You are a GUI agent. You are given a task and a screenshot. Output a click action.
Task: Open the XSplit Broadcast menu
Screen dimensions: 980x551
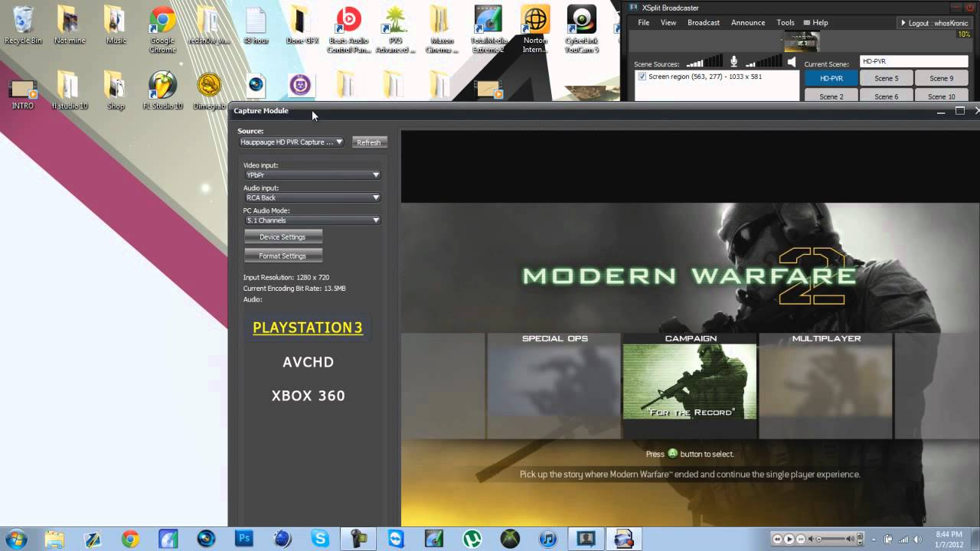(x=704, y=23)
